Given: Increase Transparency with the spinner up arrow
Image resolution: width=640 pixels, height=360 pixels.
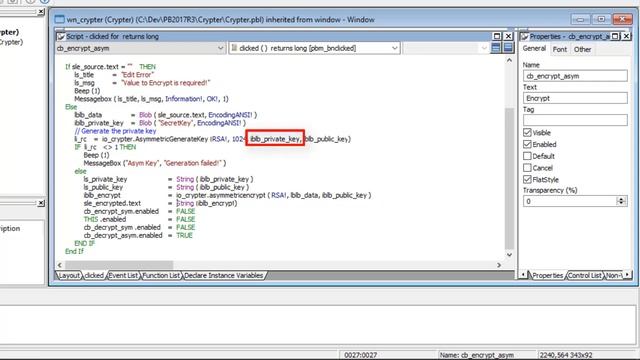Looking at the screenshot, I should point(621,199).
